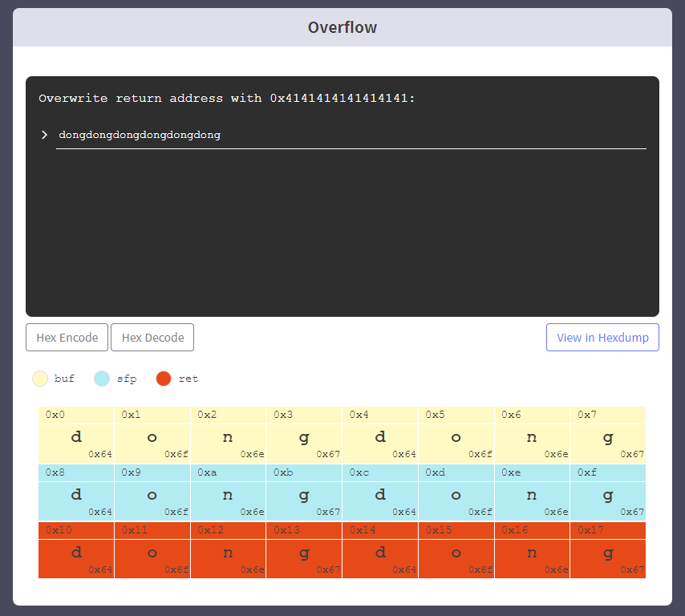Select memory cell at offset 0x7
Viewport: 685px width, 616px height.
click(x=608, y=435)
